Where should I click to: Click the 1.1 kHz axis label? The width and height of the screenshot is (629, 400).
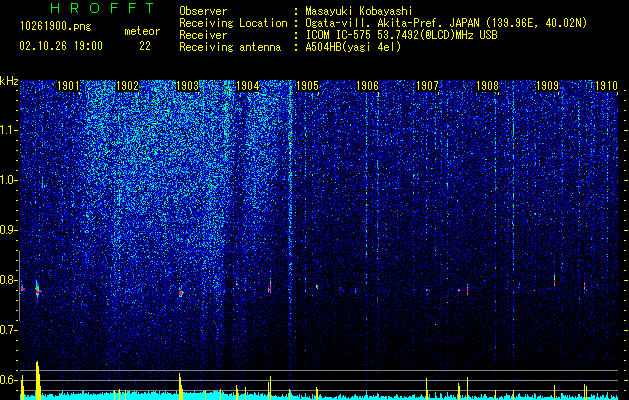click(9, 130)
